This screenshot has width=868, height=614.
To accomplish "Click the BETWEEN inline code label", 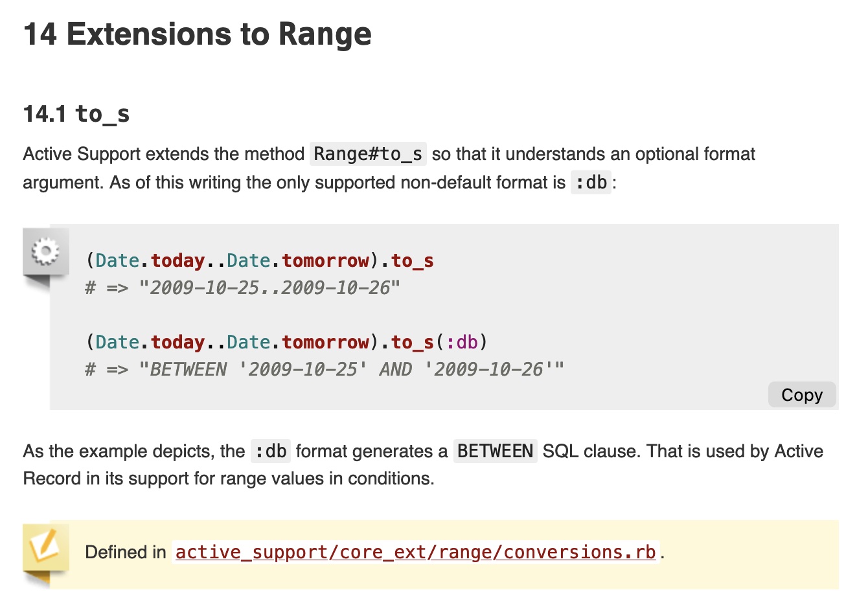I will pyautogui.click(x=496, y=451).
